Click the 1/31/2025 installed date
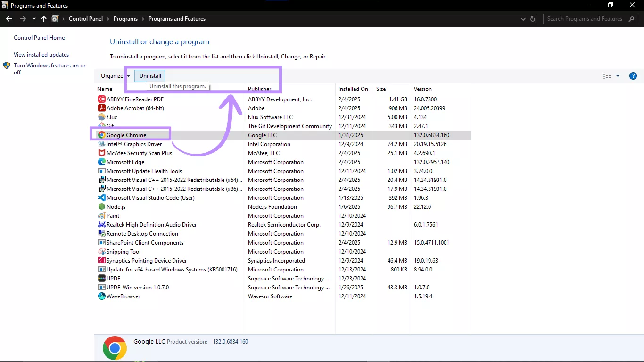644x362 pixels. (351, 135)
